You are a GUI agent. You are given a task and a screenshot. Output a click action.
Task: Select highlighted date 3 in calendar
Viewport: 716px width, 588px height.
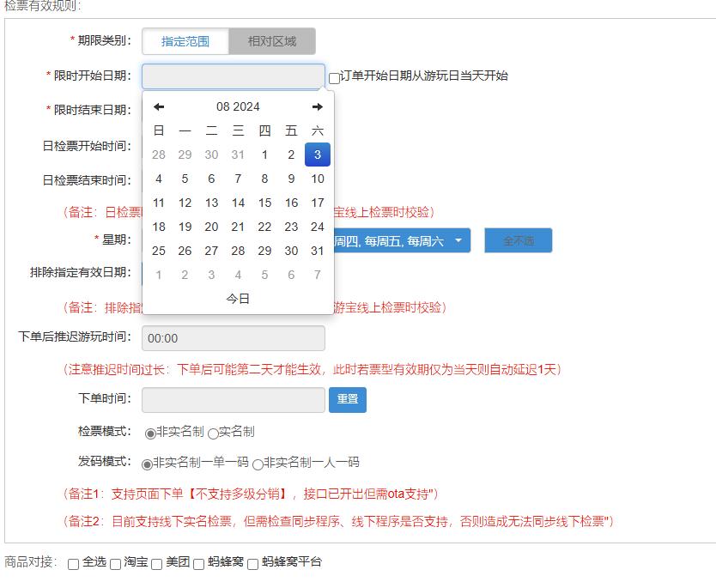pyautogui.click(x=318, y=155)
